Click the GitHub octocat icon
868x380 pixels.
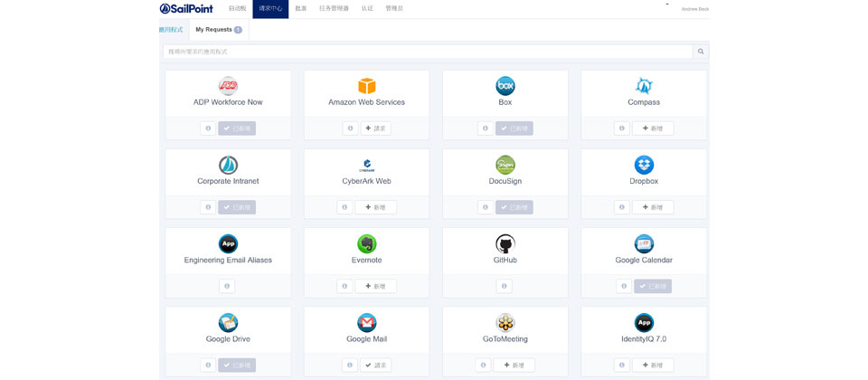click(x=505, y=243)
